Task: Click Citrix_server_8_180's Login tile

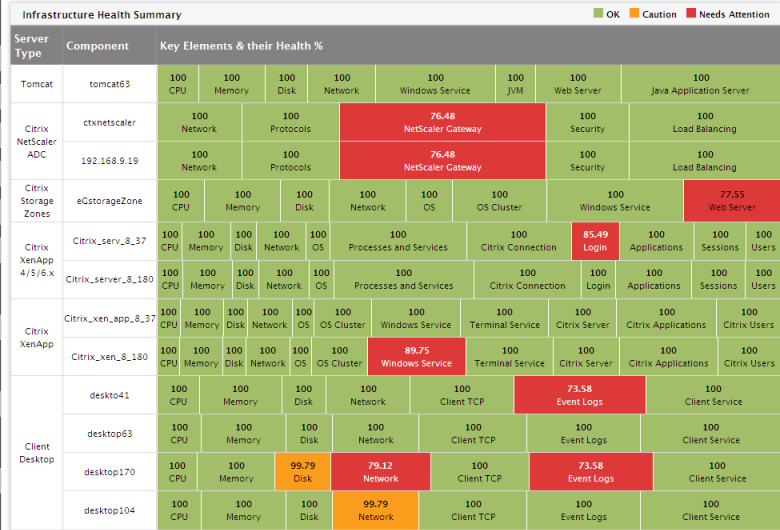Action: click(x=598, y=279)
